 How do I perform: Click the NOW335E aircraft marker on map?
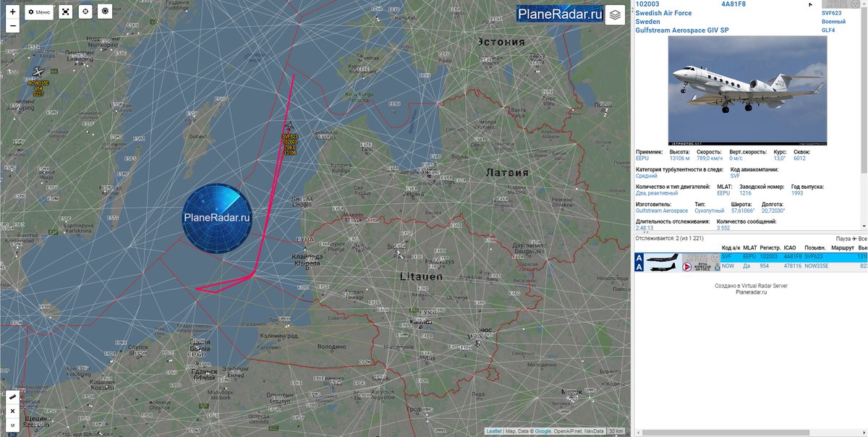pos(38,72)
